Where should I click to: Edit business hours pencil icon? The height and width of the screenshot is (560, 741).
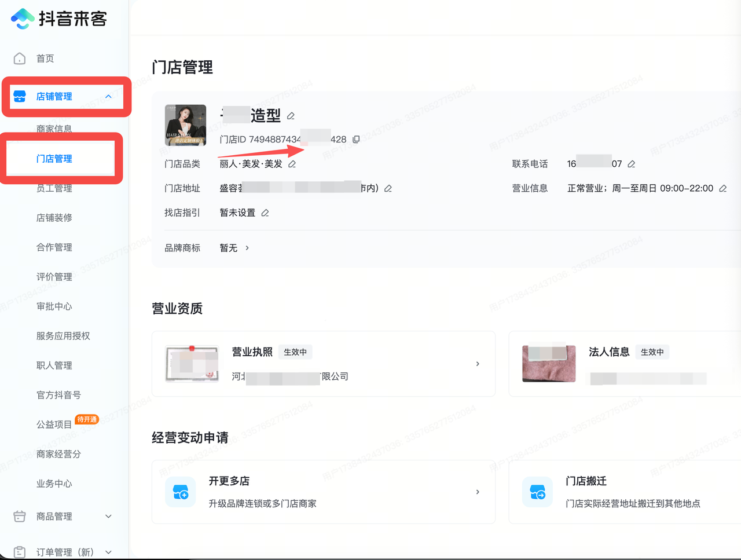(722, 189)
